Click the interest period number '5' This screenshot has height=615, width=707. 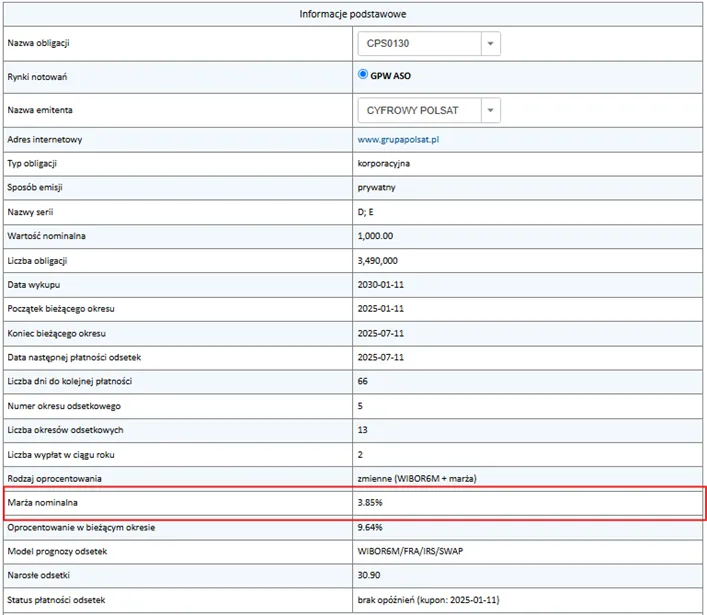coord(360,406)
